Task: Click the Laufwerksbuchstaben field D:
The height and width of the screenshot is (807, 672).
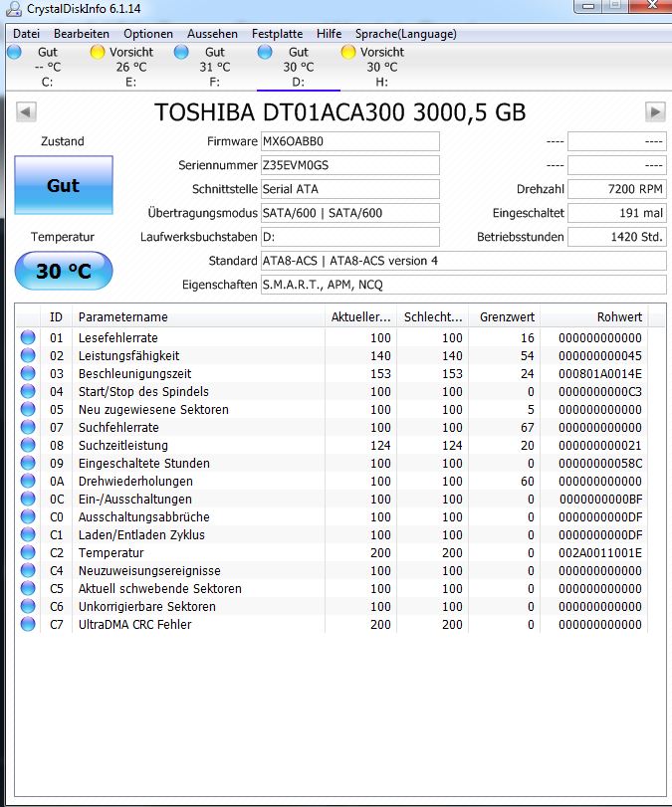Action: coord(350,237)
